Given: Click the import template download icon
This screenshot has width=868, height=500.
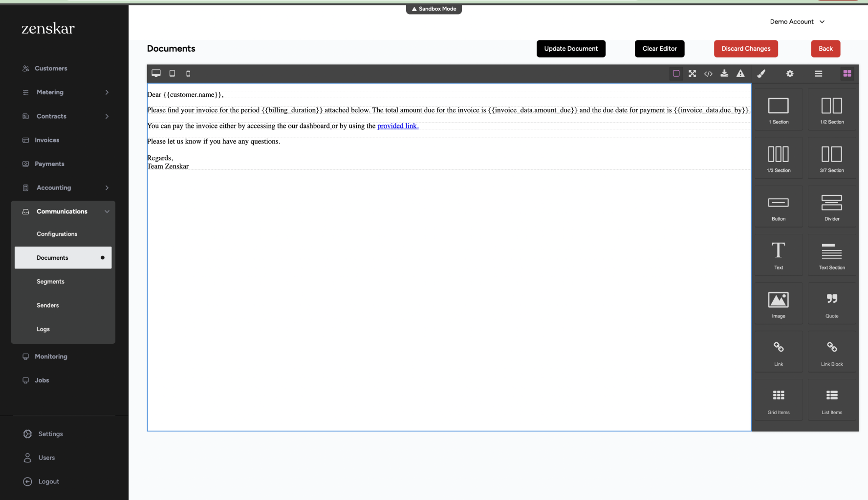Looking at the screenshot, I should coord(724,74).
